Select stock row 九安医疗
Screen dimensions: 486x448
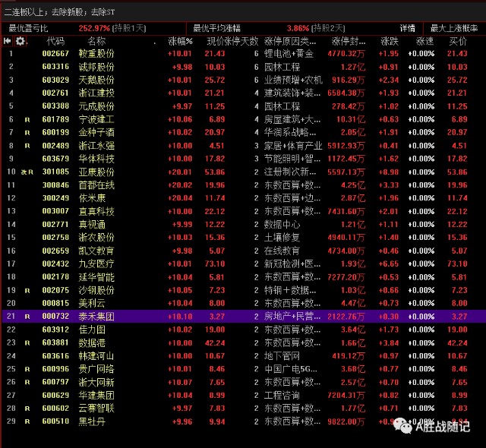pos(243,263)
